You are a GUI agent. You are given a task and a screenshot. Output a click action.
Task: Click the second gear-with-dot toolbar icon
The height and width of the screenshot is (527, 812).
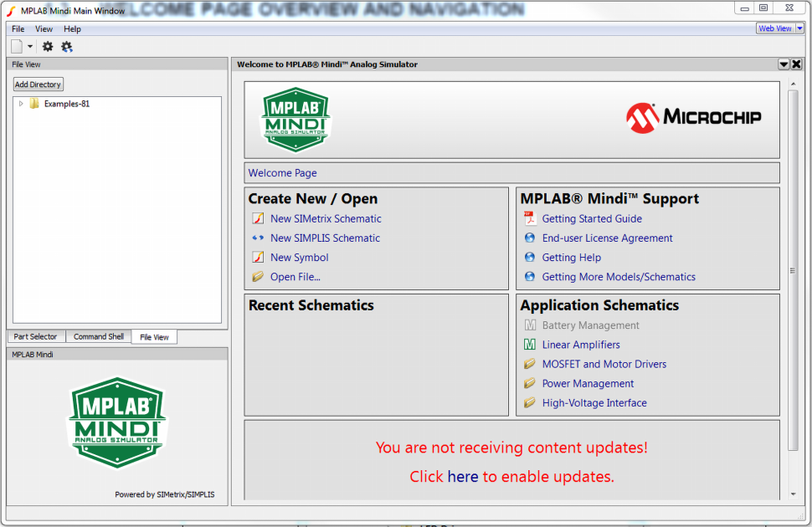[67, 47]
